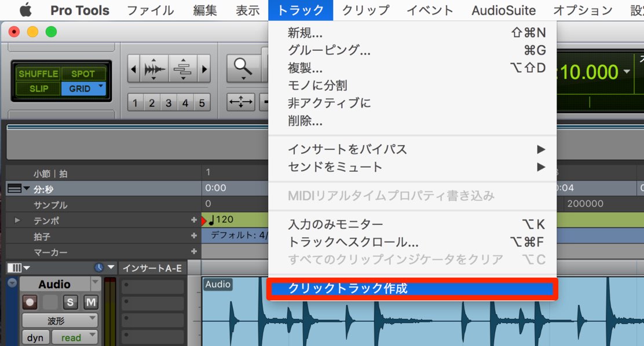Click the MIDI zoom icon

182,68
